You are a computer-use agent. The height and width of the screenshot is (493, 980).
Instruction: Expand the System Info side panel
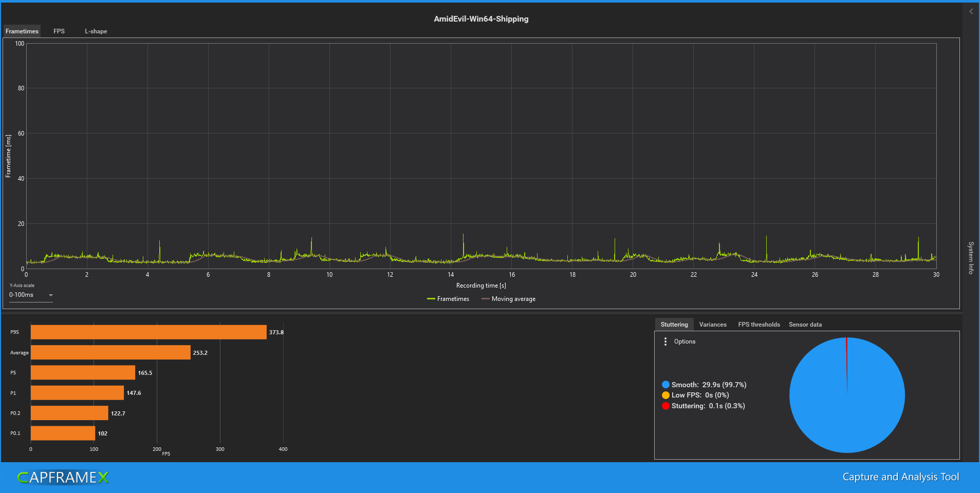click(x=971, y=258)
